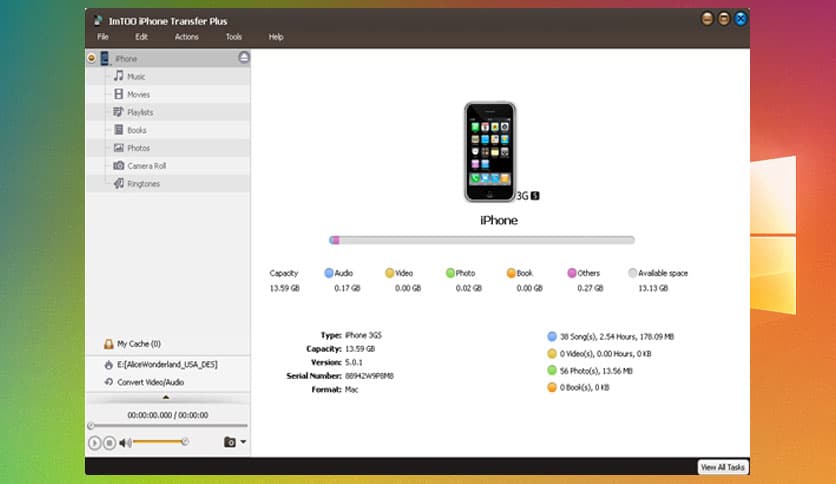The width and height of the screenshot is (836, 484).
Task: Click the blue Audio legend dot
Action: (x=329, y=273)
